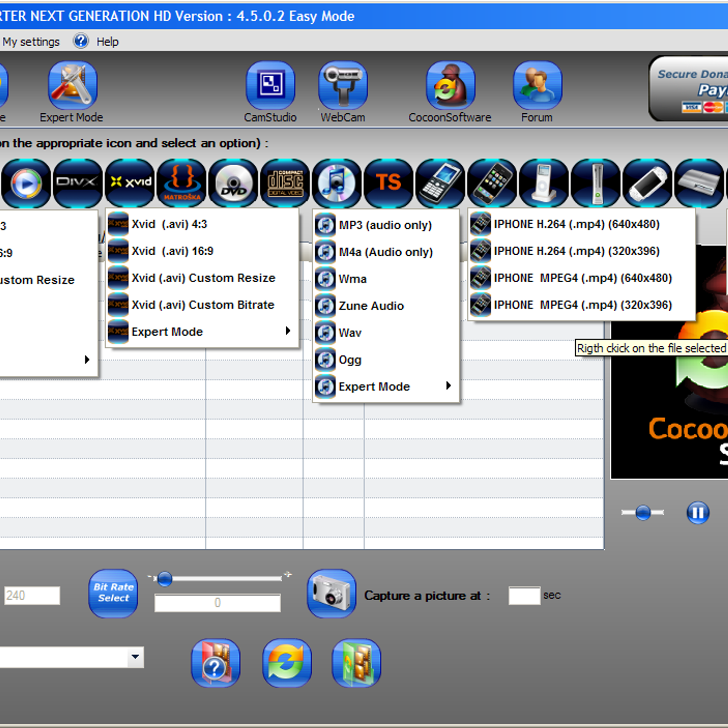Click the TS format icon

tap(388, 183)
